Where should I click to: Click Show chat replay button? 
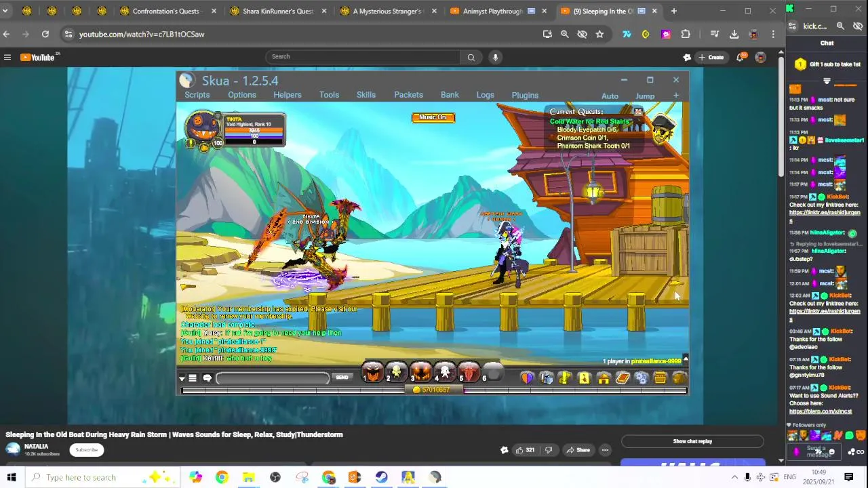point(692,441)
